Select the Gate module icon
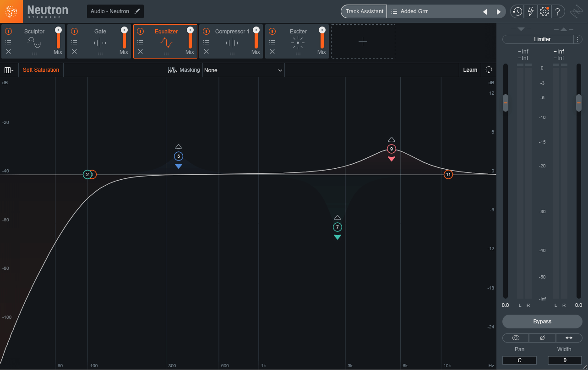The image size is (588, 370). point(100,43)
